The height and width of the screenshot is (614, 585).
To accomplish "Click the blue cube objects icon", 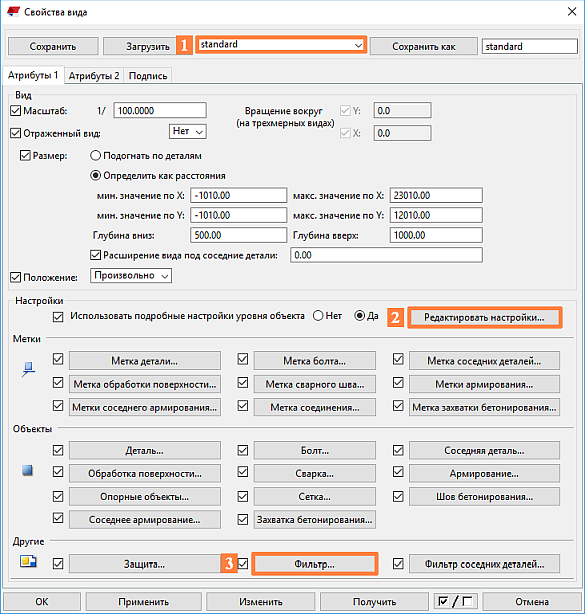I will [x=27, y=470].
